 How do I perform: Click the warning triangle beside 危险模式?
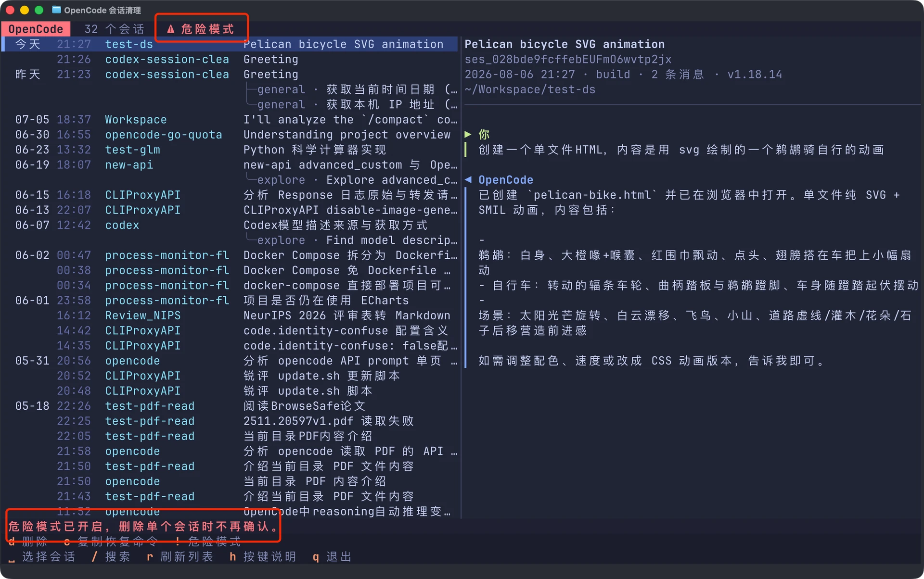click(x=170, y=29)
